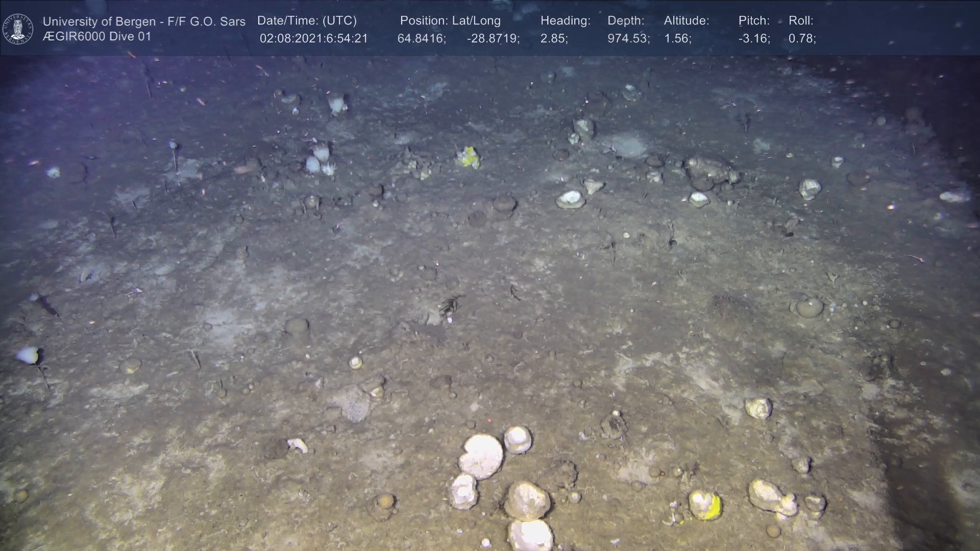Click the University of Bergen - F/F G.O. Sars title
The width and height of the screenshot is (980, 551).
click(144, 21)
